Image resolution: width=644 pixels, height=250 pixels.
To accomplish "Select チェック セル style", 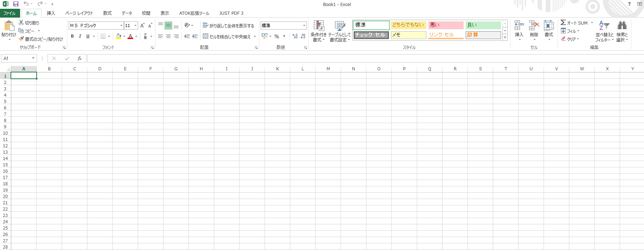I will (371, 35).
